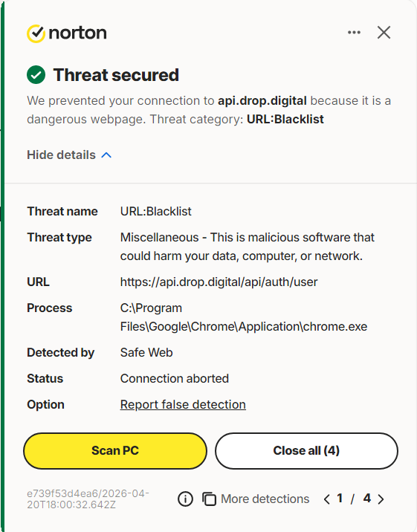The image size is (417, 532).
Task: Click the chrome.exe process path
Action: 244,317
